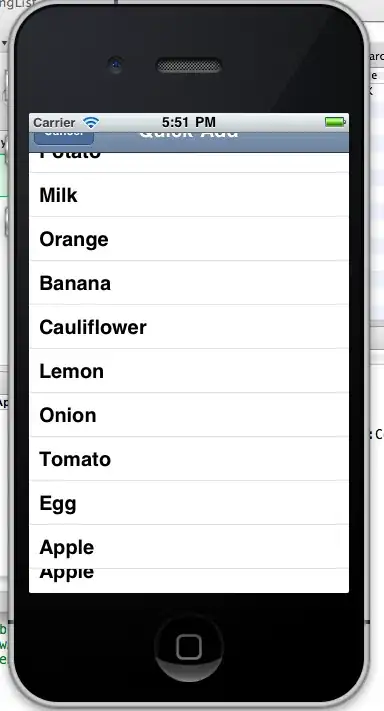Pick the Lemon entry
Screen dimensions: 384x711
[x=189, y=370]
